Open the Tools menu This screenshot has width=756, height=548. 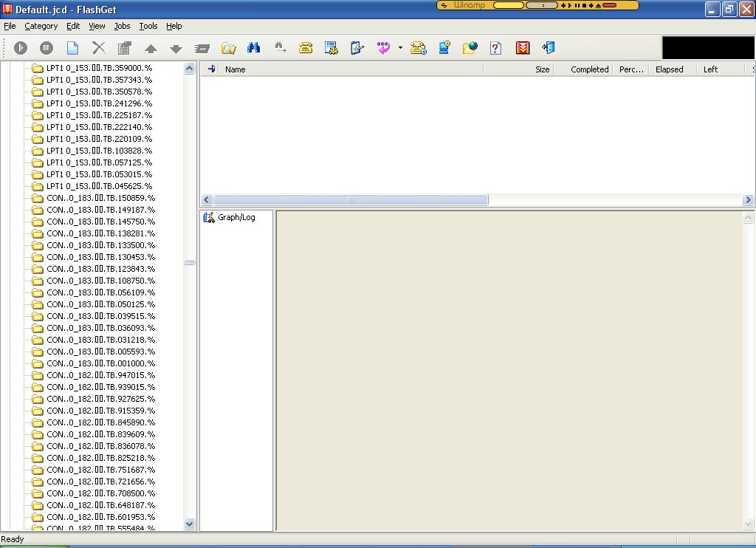[x=148, y=26]
